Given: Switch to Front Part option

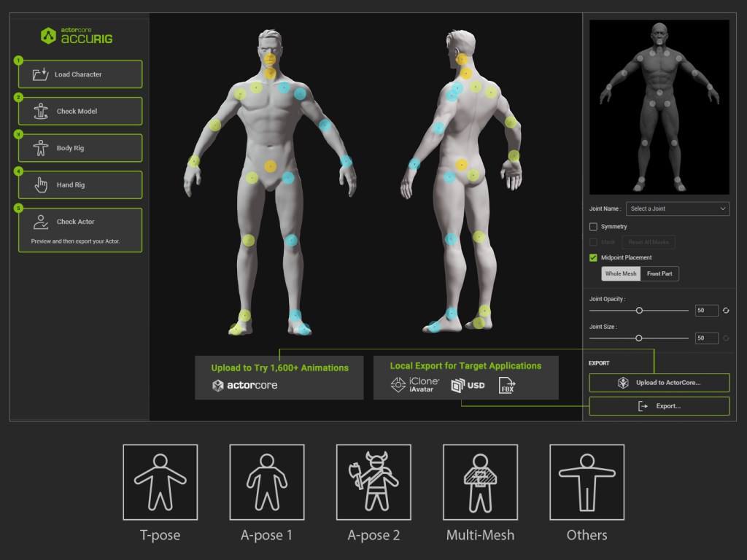Looking at the screenshot, I should [x=659, y=274].
